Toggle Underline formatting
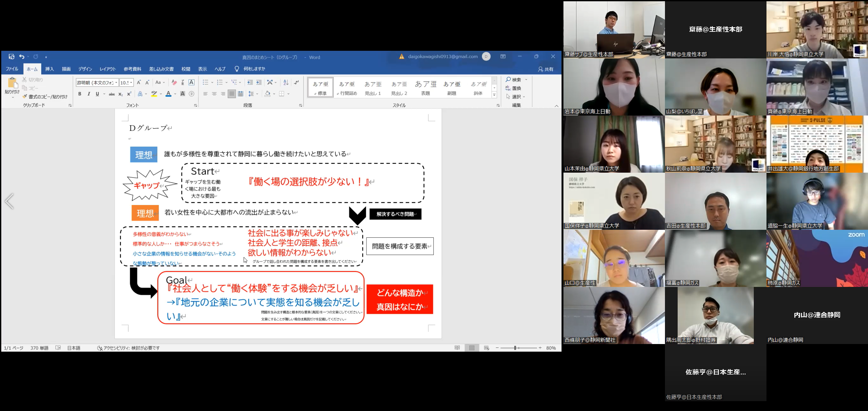Viewport: 868px width, 411px height. point(97,94)
